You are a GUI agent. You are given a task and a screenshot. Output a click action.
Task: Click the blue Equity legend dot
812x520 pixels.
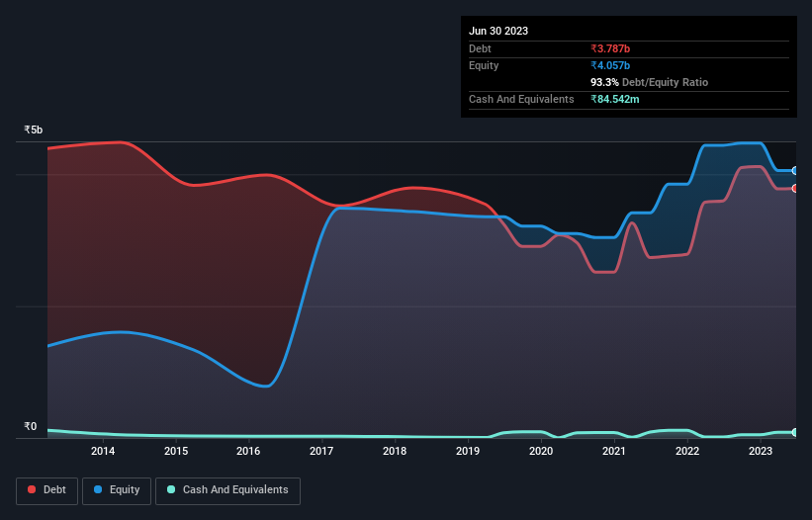(97, 489)
